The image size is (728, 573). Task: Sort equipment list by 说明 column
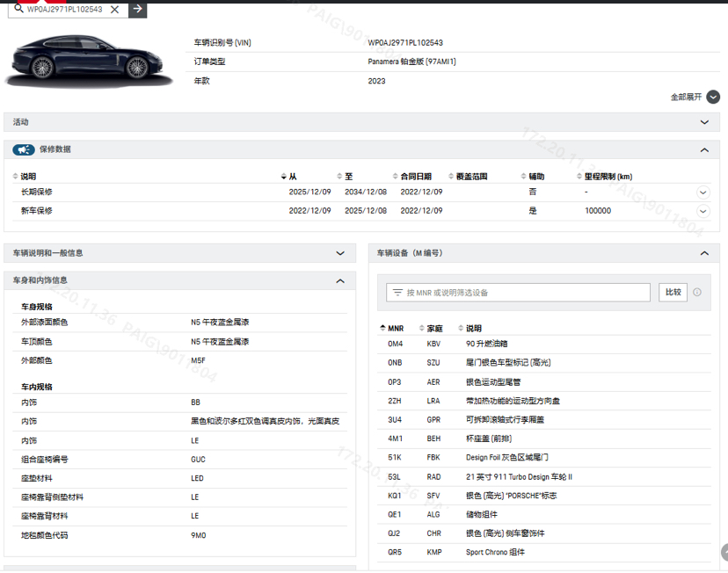click(x=470, y=328)
